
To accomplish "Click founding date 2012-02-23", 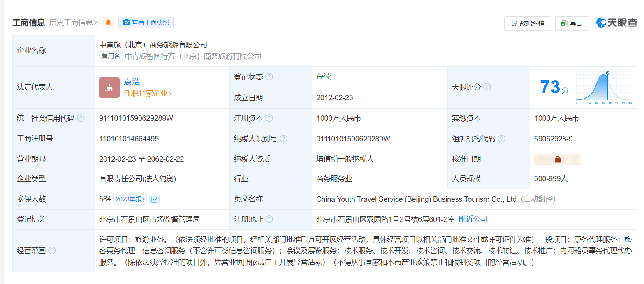I will tap(335, 98).
